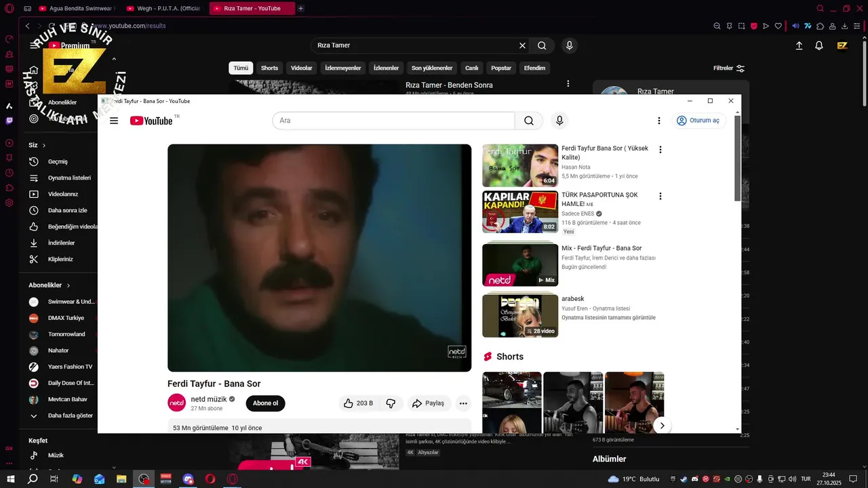The width and height of the screenshot is (868, 488).
Task: Open the Filtreler filter options
Action: point(729,68)
